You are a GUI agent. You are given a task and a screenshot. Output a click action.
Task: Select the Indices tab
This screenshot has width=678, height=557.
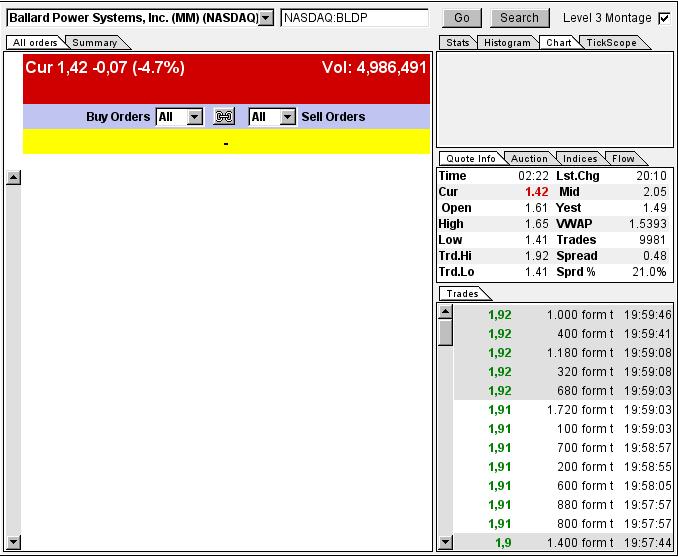(580, 158)
